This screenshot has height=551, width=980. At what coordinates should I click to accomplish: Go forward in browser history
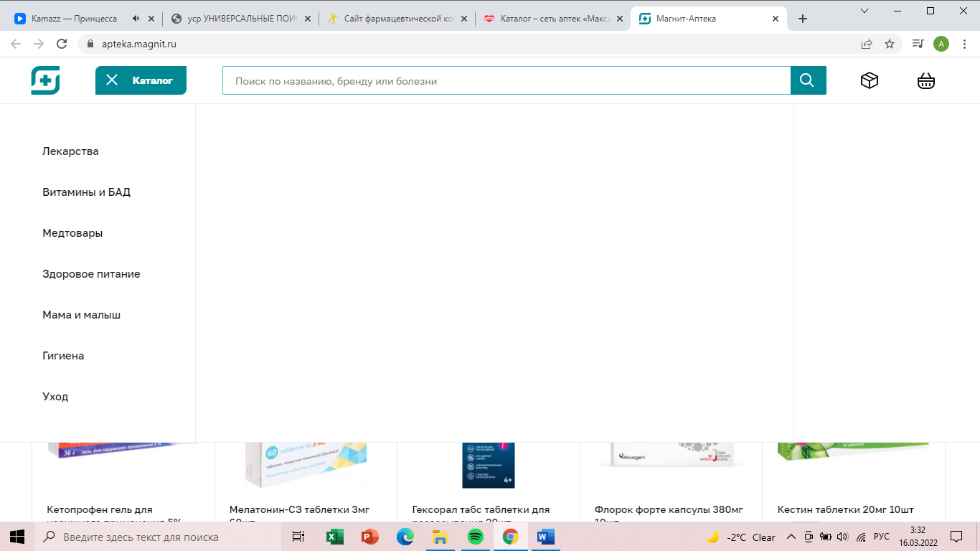point(39,44)
